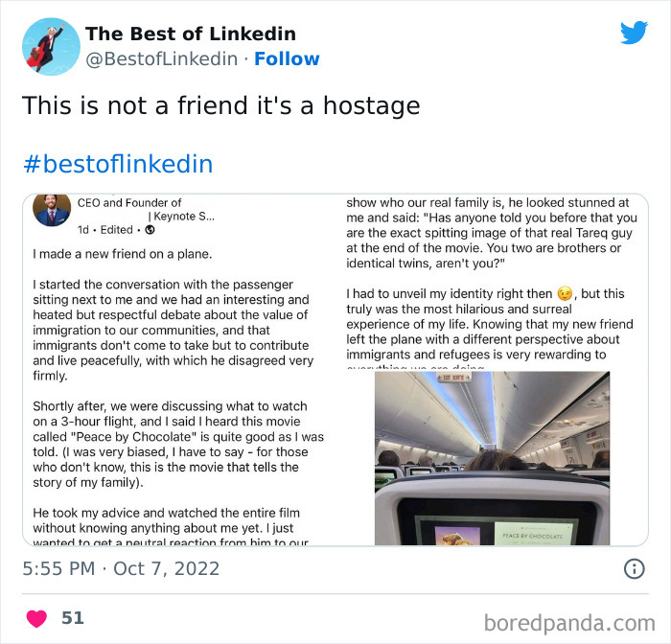Open the airplane cabin photo
The image size is (671, 644).
pyautogui.click(x=492, y=458)
